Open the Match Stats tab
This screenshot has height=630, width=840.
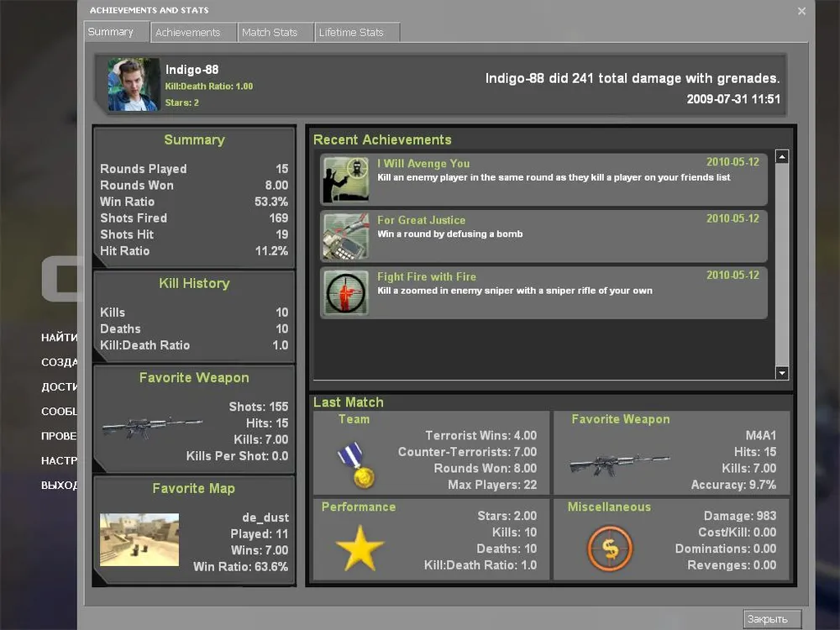pos(275,32)
